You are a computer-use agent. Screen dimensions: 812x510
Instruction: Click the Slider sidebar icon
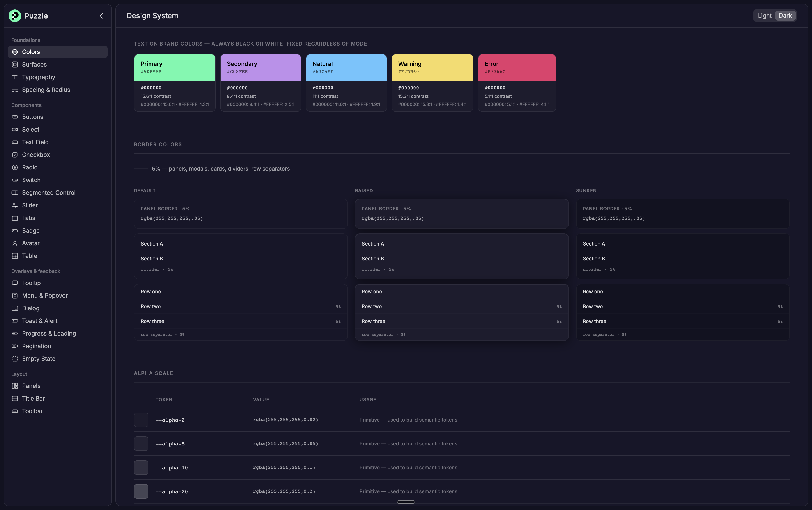coord(15,205)
